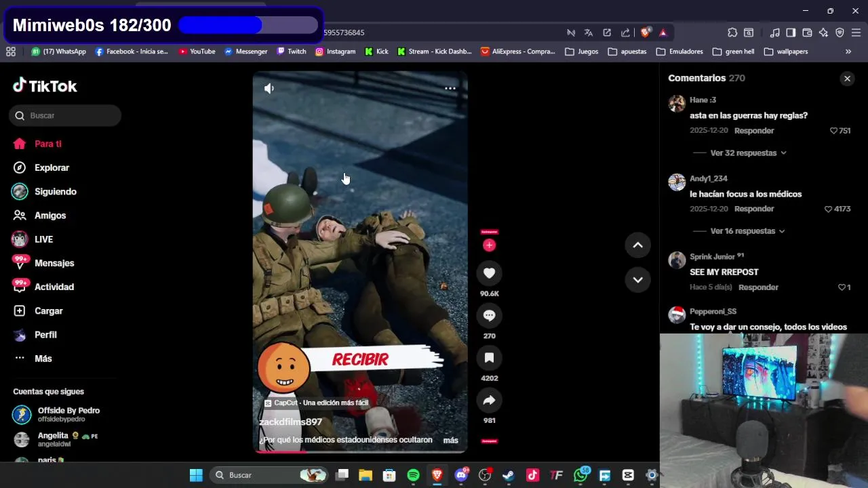Reply to Hane :3 comment

click(754, 131)
